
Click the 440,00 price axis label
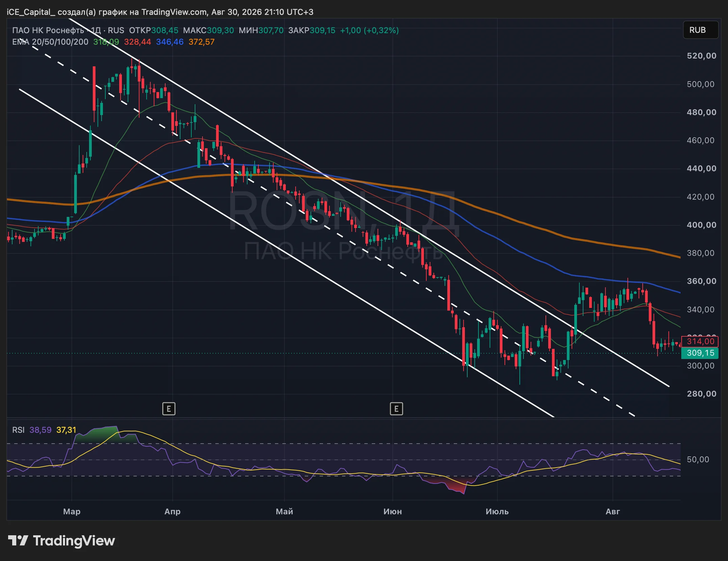tap(701, 169)
